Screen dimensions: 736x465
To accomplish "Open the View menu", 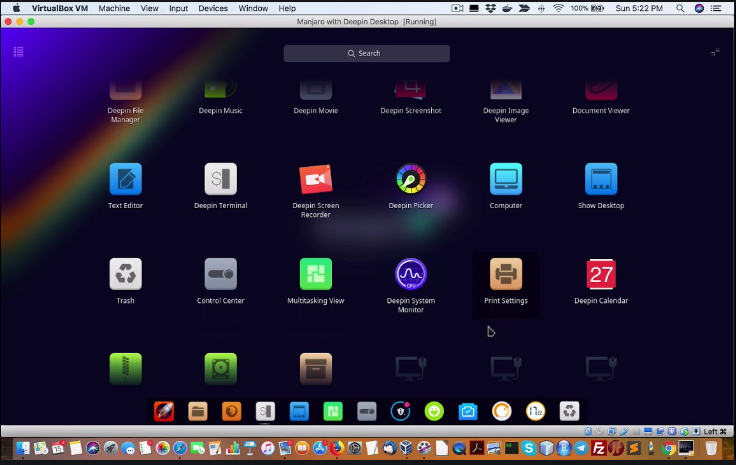I will pos(150,8).
